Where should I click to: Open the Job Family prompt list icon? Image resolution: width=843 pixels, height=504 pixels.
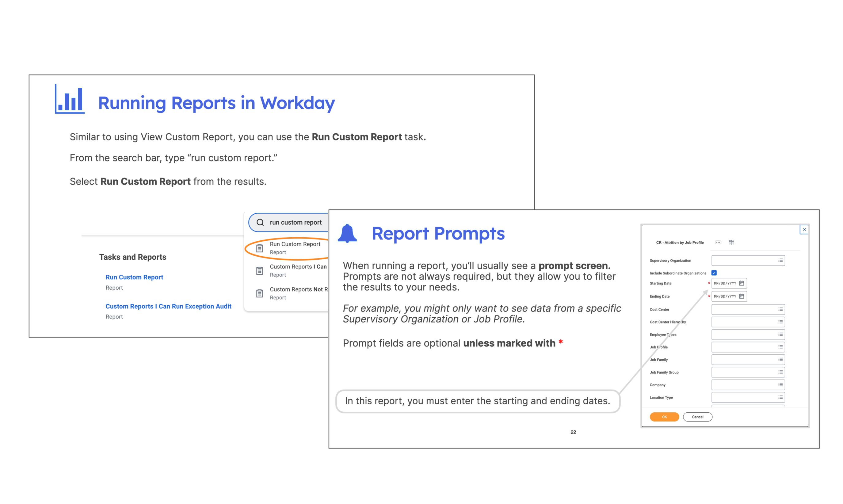pos(780,360)
